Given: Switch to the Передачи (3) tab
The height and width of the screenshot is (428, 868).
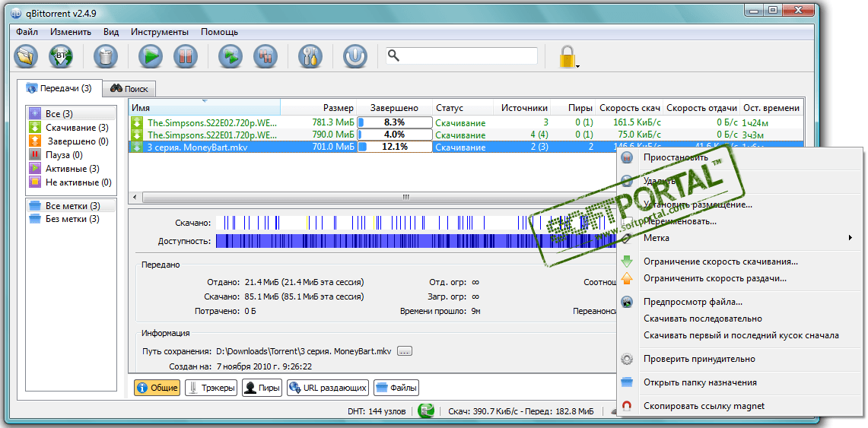Looking at the screenshot, I should coord(59,87).
